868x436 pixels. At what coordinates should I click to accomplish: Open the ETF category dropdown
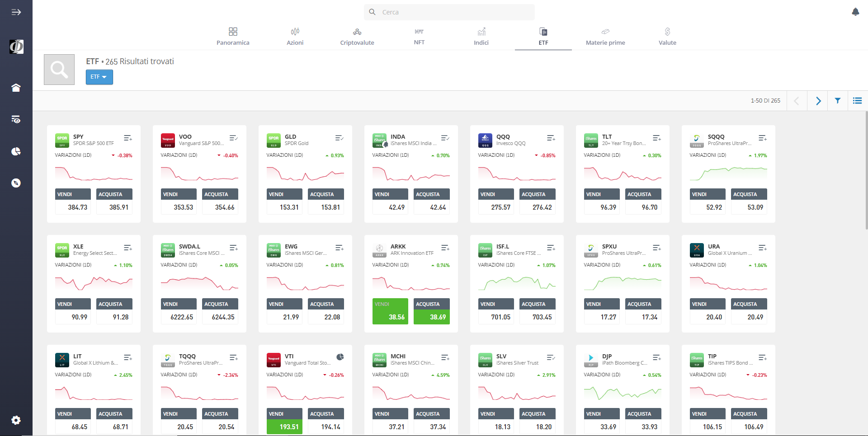pyautogui.click(x=99, y=77)
